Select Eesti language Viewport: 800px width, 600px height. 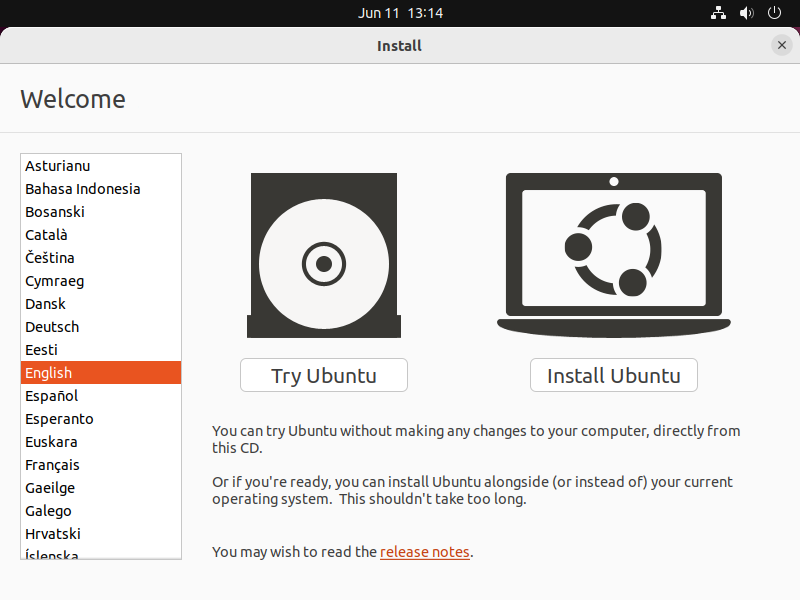[101, 349]
